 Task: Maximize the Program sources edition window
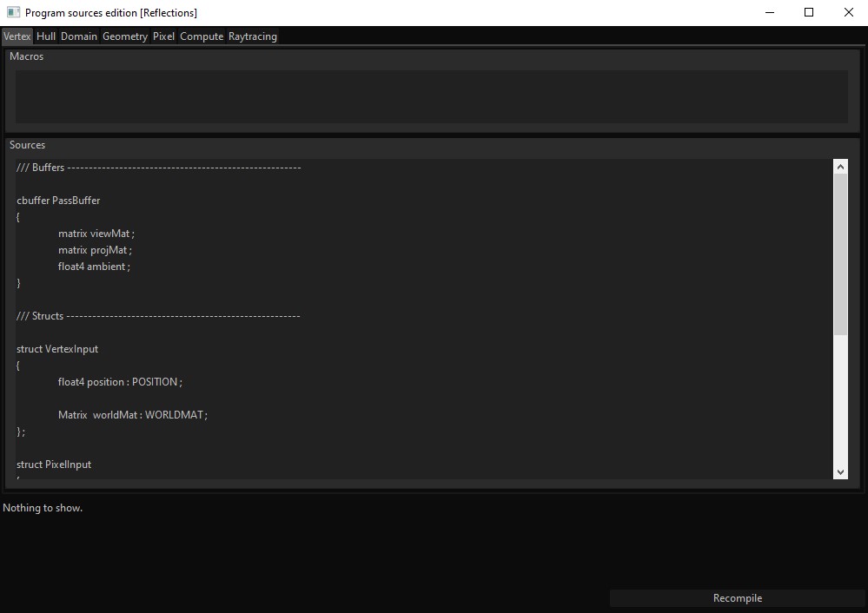(809, 12)
